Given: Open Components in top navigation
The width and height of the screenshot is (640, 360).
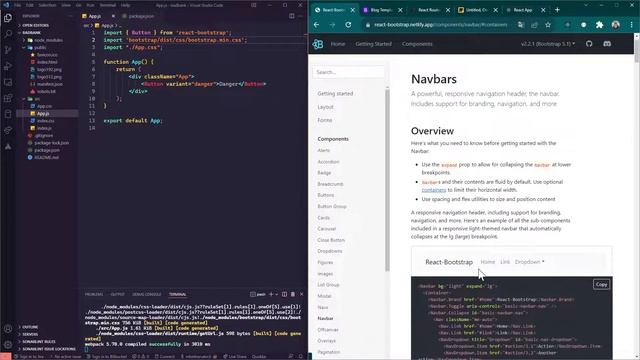Looking at the screenshot, I should (417, 44).
